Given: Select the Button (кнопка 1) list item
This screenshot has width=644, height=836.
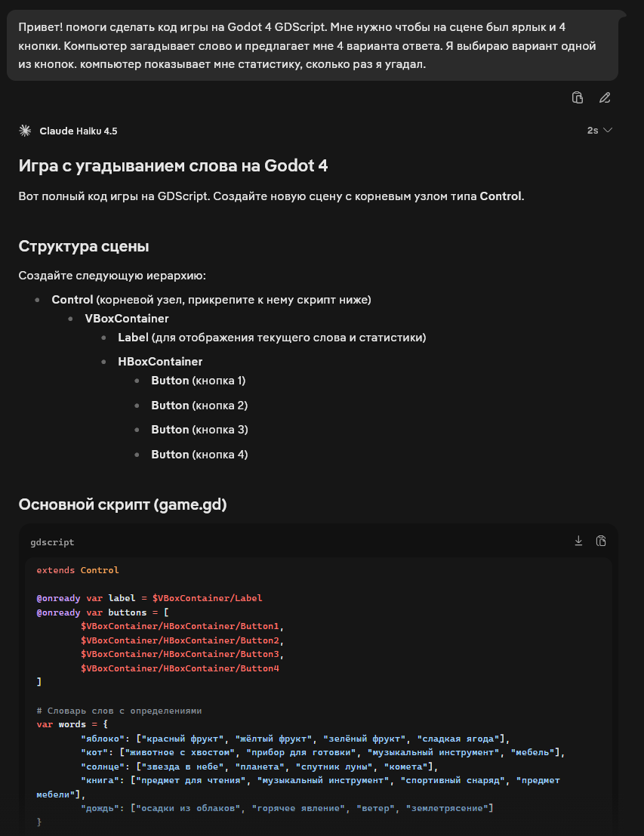Looking at the screenshot, I should 199,381.
